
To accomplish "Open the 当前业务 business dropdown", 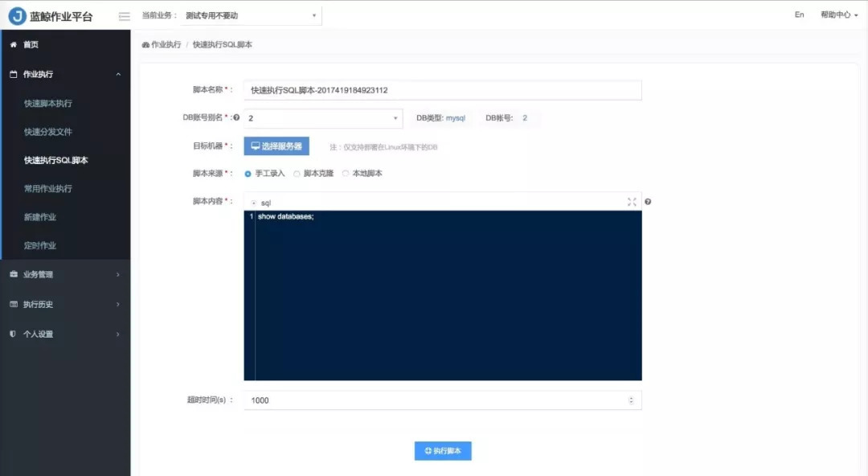I will [x=252, y=15].
